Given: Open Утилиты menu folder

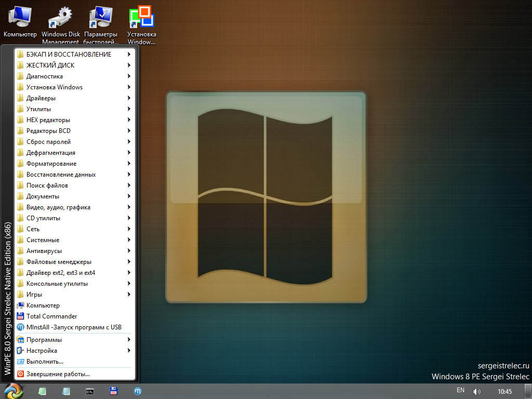Looking at the screenshot, I should click(74, 109).
